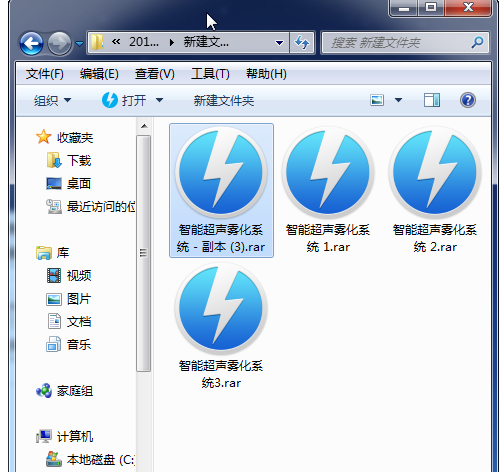Toggle the preview pane icon
This screenshot has width=502, height=472.
[432, 100]
